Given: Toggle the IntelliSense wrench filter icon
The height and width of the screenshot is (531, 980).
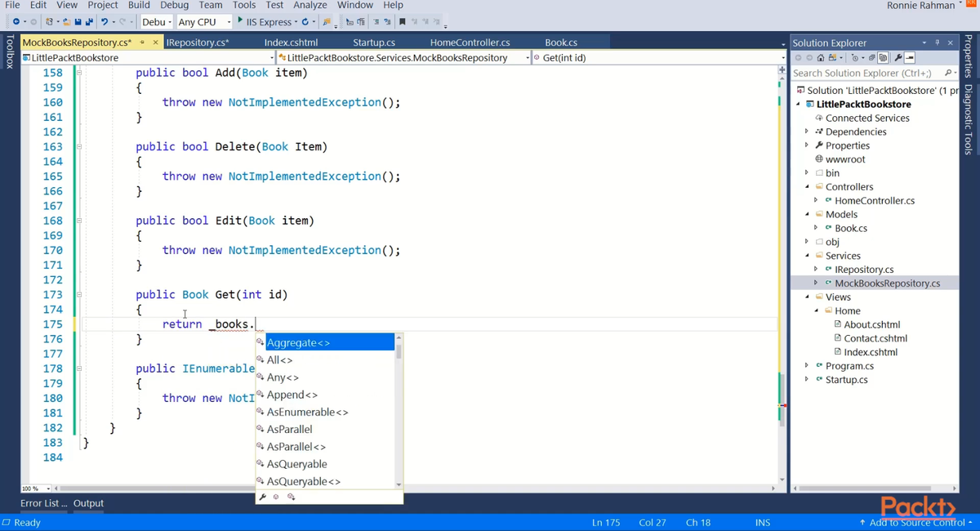Looking at the screenshot, I should tap(263, 497).
